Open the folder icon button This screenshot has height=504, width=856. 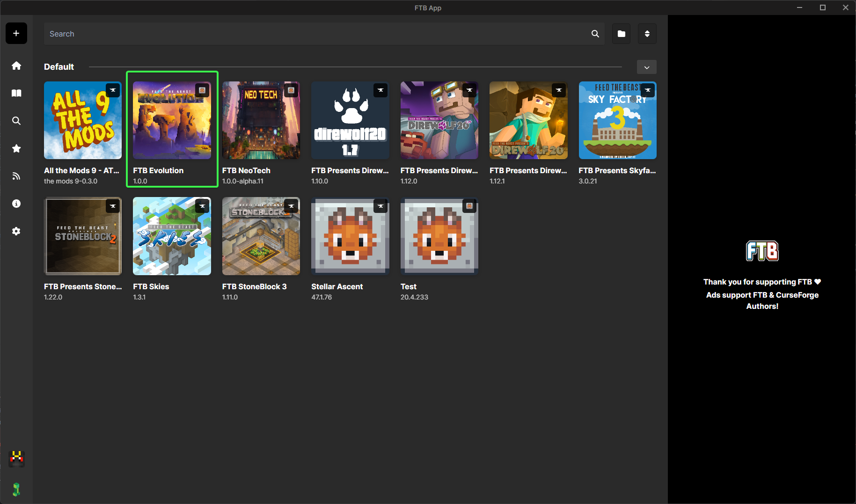coord(622,34)
